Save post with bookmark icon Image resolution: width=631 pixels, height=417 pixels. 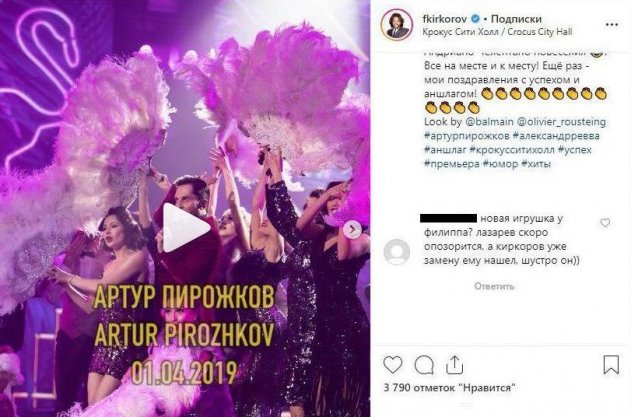click(x=611, y=365)
